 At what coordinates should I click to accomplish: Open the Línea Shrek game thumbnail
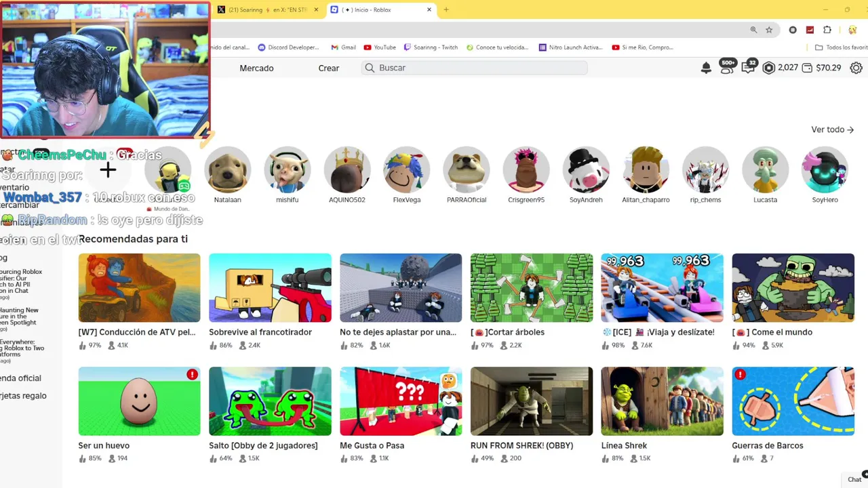(x=663, y=401)
